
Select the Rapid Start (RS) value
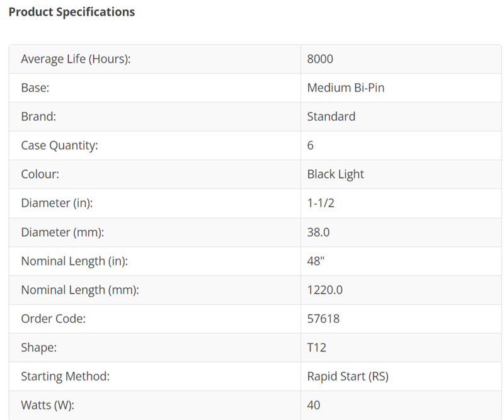coord(348,377)
